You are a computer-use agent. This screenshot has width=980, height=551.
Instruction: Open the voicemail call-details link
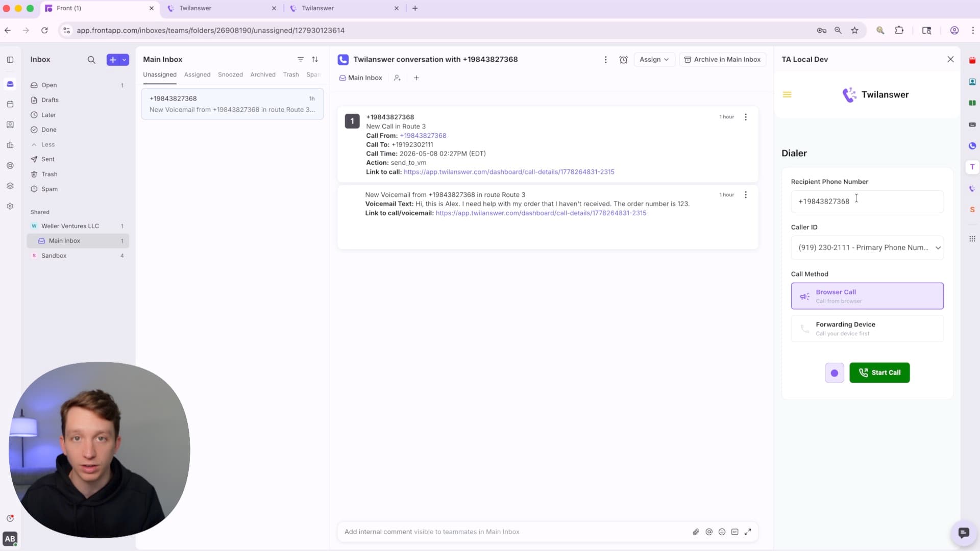tap(541, 213)
